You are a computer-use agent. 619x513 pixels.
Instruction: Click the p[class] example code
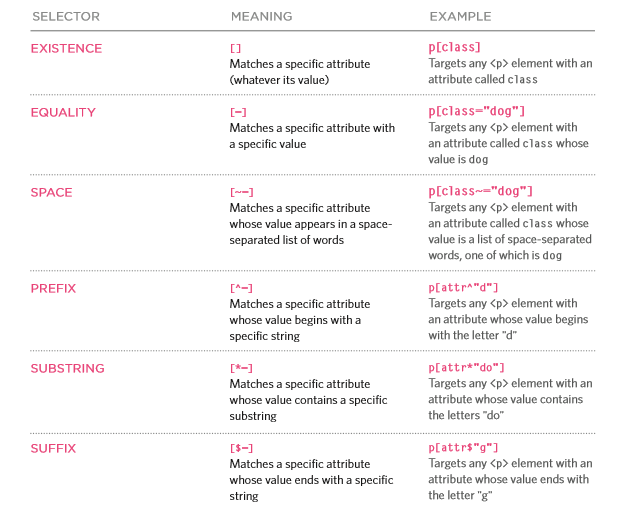(455, 47)
